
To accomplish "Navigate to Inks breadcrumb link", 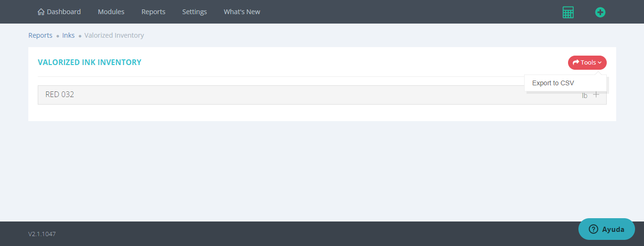I will coord(68,35).
